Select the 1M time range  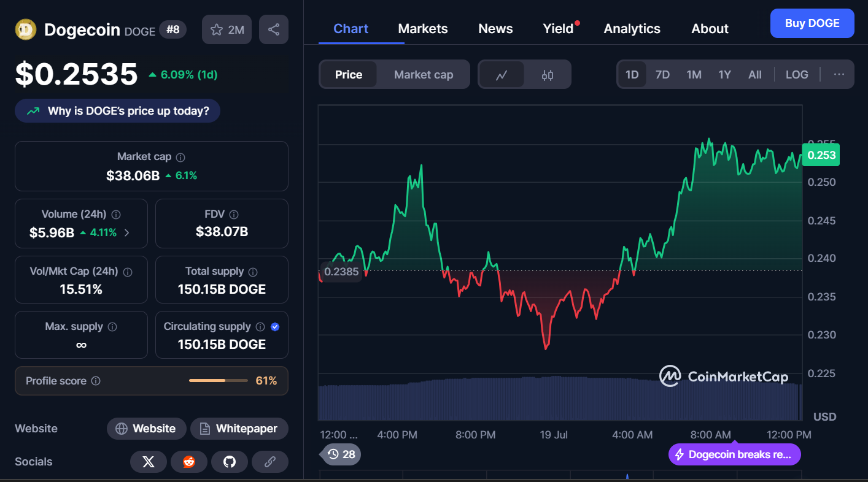pos(694,75)
